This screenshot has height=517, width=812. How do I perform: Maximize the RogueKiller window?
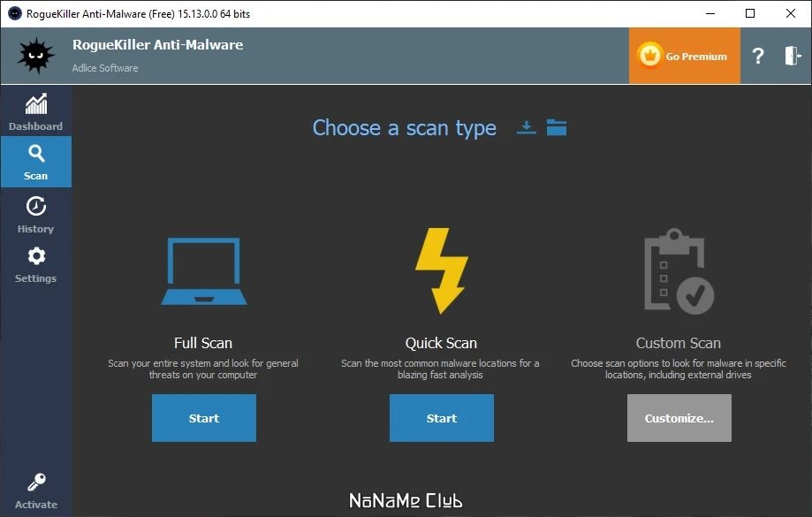(x=750, y=13)
